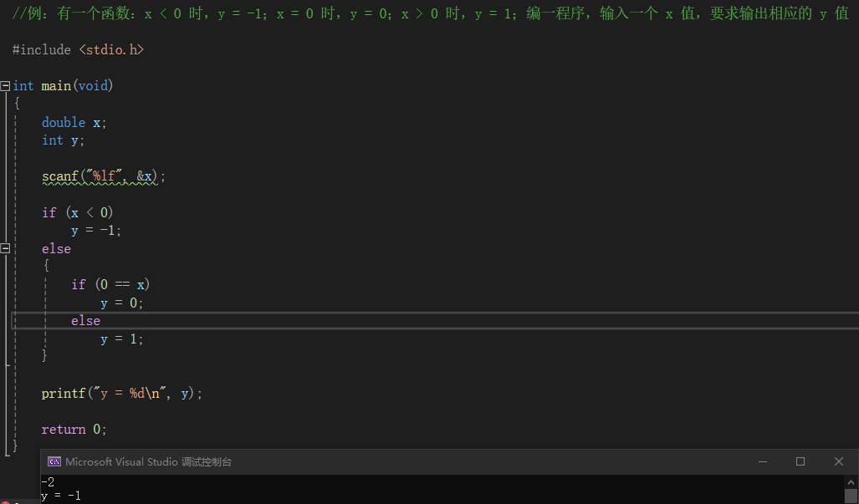Click the double x declaration
859x504 pixels.
[74, 123]
